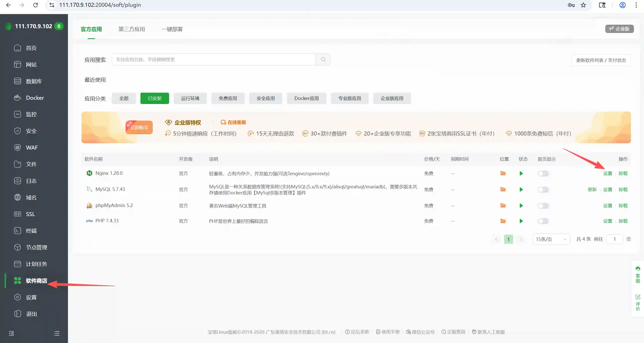
Task: Open 日志 logs page
Action: (31, 181)
